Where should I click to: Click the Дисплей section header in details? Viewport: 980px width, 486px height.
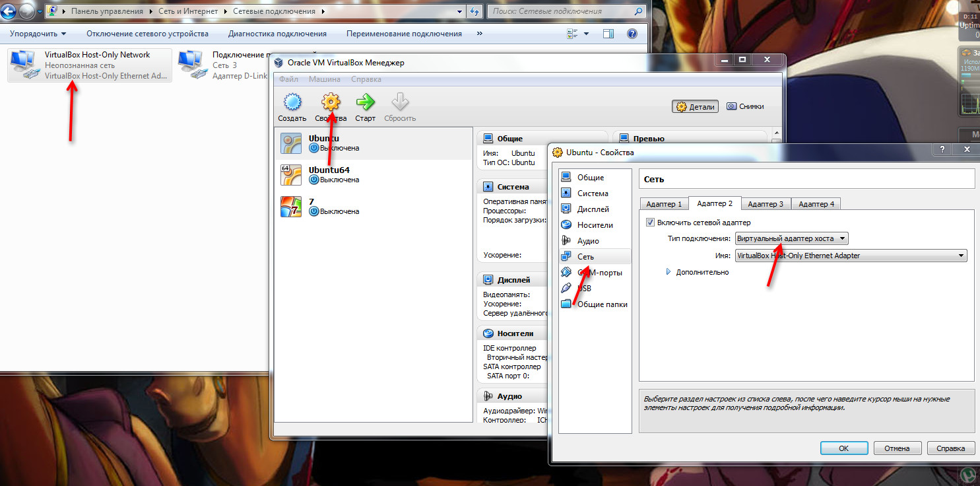tap(513, 279)
